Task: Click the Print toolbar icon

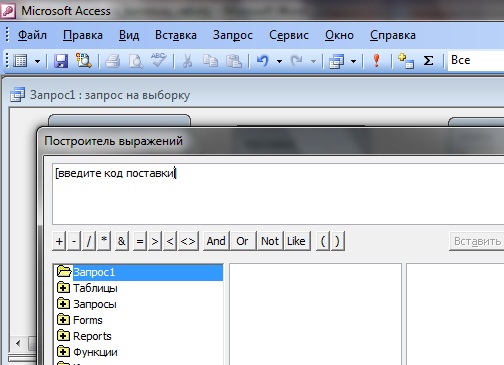Action: [113, 61]
